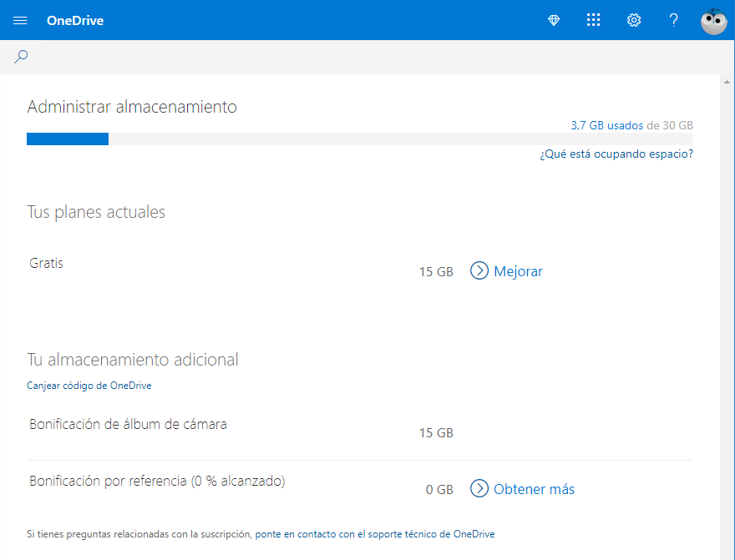
Task: Open the Microsoft apps launcher grid
Action: (594, 20)
